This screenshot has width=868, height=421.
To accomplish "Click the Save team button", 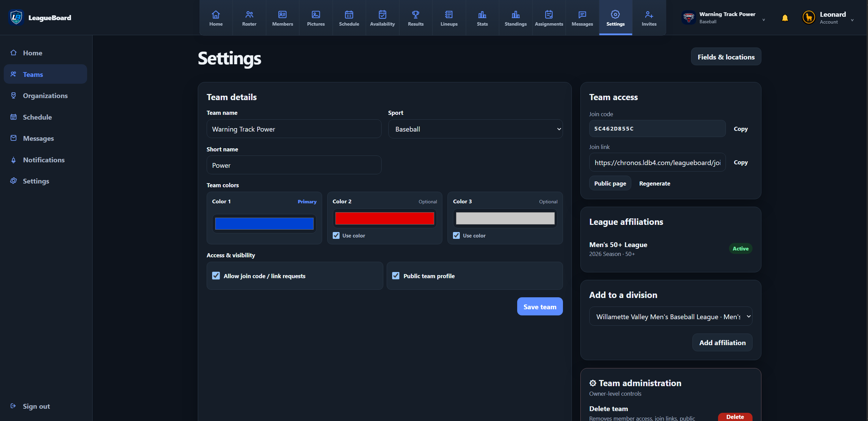I will tap(540, 307).
